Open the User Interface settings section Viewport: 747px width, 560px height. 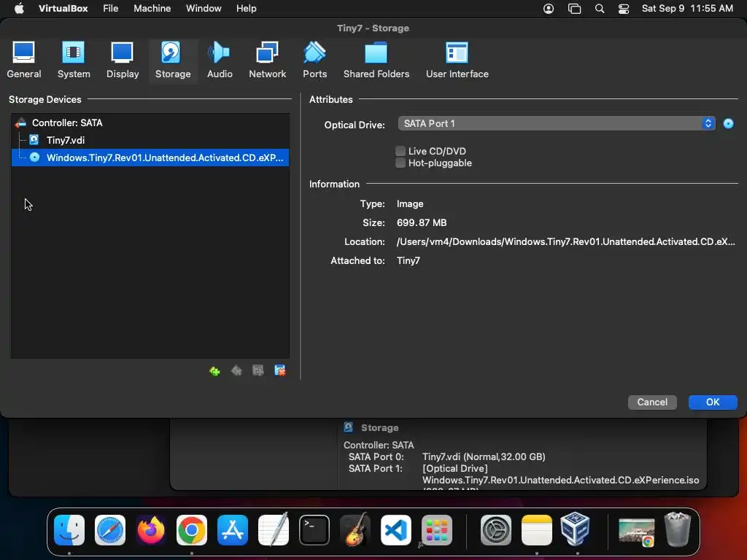457,61
